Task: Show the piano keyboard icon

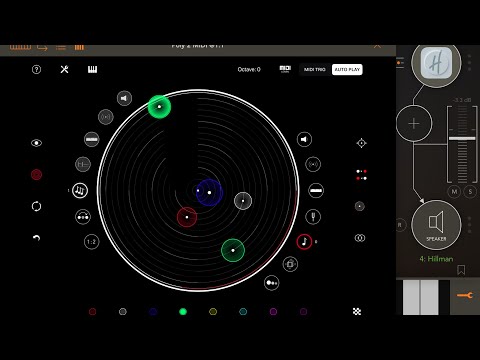Action: coord(92,69)
